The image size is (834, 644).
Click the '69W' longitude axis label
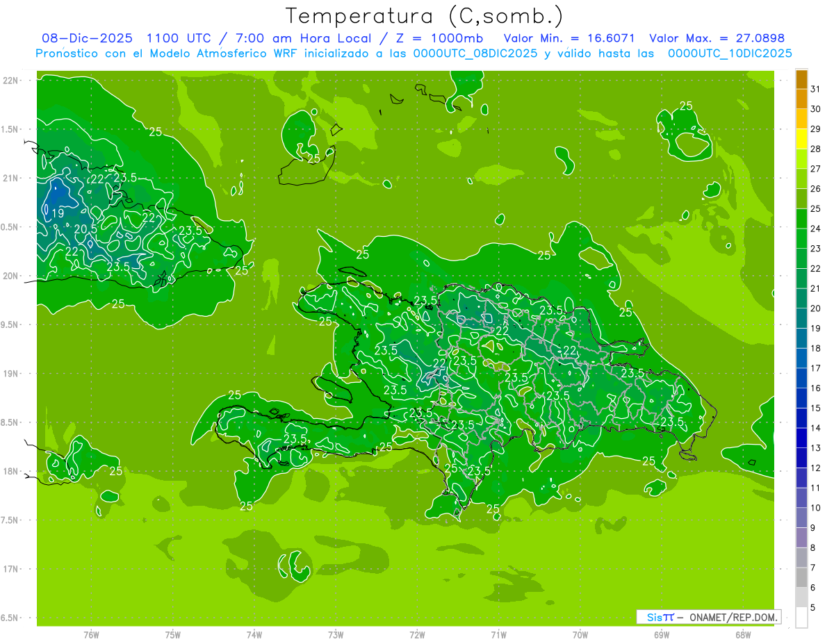coord(662,635)
